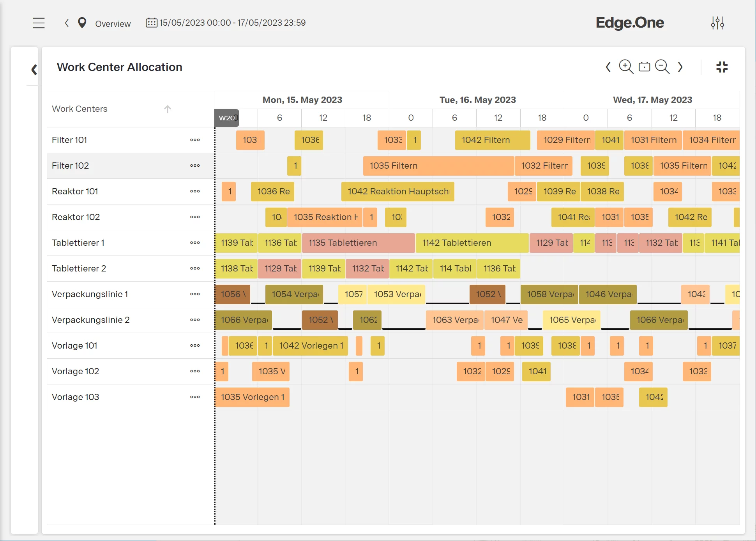Zoom in on the Gantt timeline
The height and width of the screenshot is (541, 756).
tap(626, 67)
